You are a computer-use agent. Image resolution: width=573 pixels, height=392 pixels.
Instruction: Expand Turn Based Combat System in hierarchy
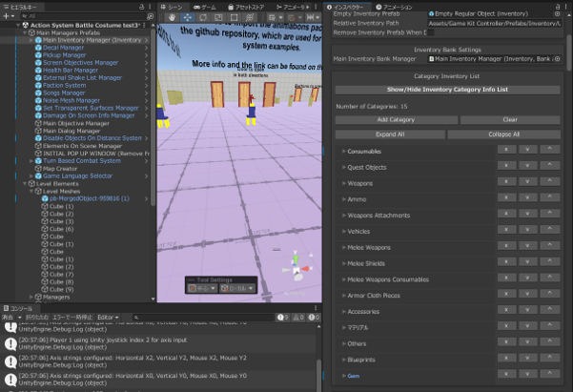(31, 161)
